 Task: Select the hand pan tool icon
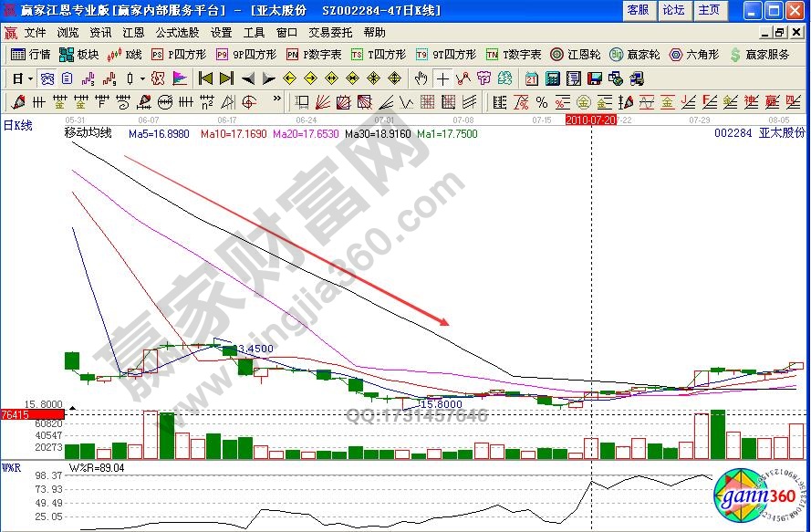421,78
